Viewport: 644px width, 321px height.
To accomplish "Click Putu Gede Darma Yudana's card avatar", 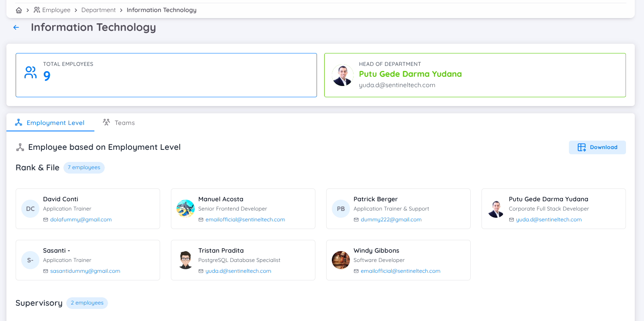I will click(x=496, y=209).
